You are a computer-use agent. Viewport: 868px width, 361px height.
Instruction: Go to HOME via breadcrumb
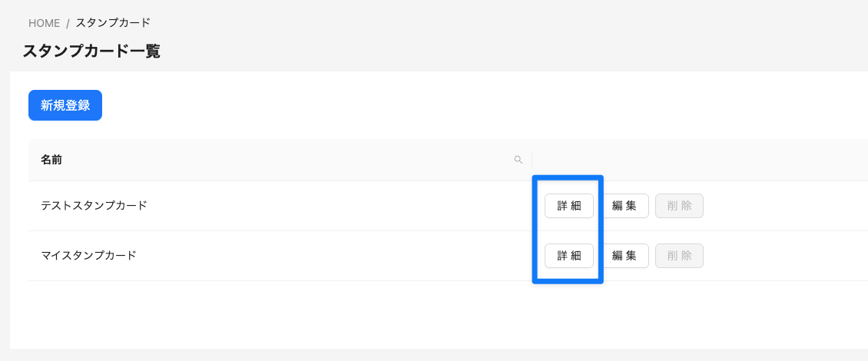tap(44, 23)
